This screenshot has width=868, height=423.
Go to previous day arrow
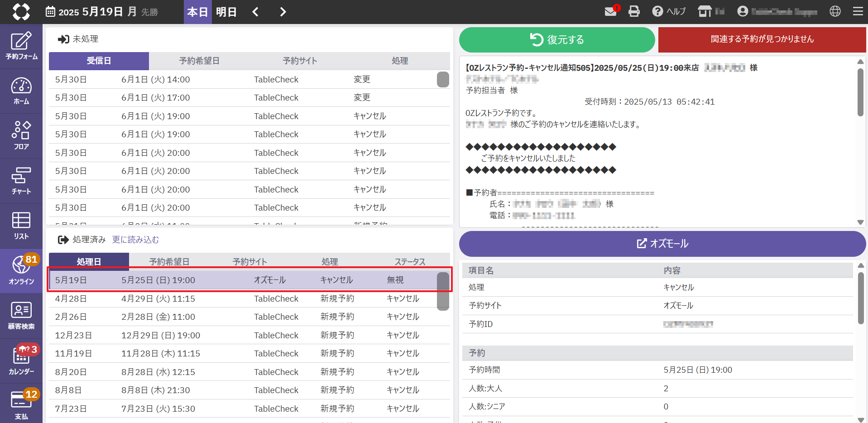[x=255, y=12]
